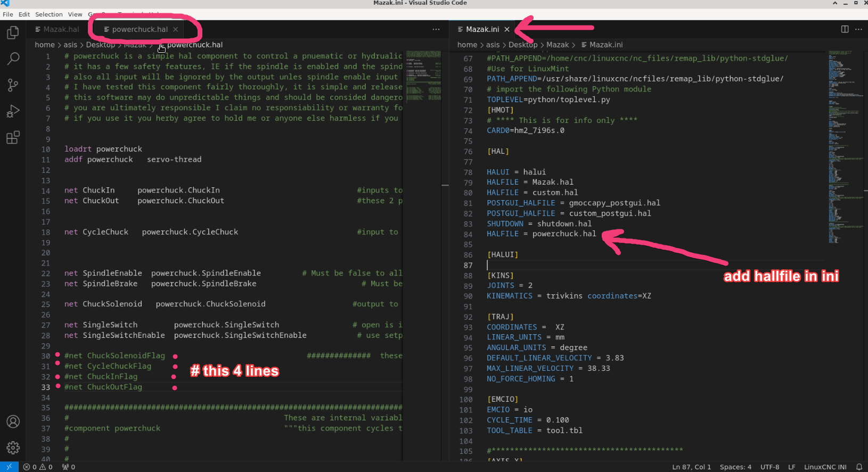Click the 'net ChuckSolenoid' line

coord(165,304)
